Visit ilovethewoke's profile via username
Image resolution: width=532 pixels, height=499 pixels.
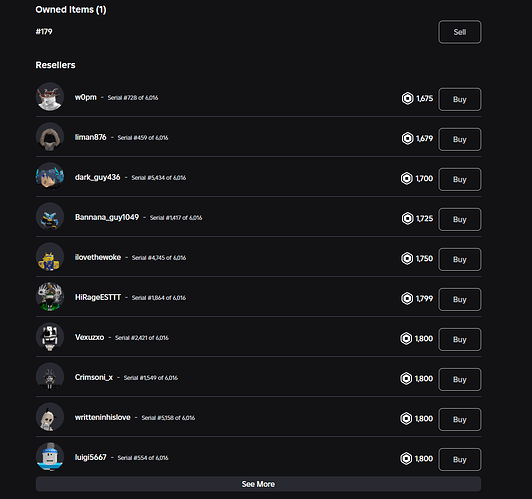point(98,257)
